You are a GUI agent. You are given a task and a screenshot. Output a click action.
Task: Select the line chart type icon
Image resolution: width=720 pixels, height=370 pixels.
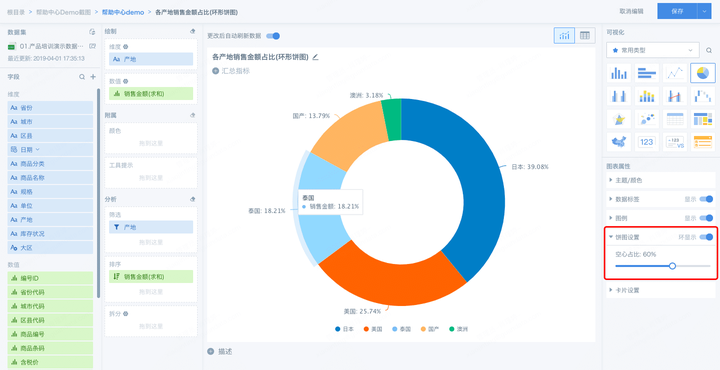tap(675, 73)
